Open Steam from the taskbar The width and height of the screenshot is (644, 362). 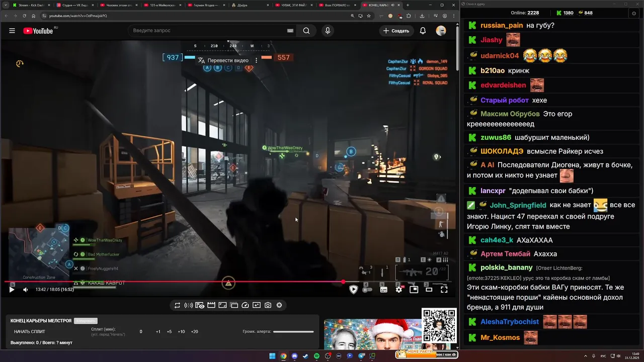click(x=305, y=356)
